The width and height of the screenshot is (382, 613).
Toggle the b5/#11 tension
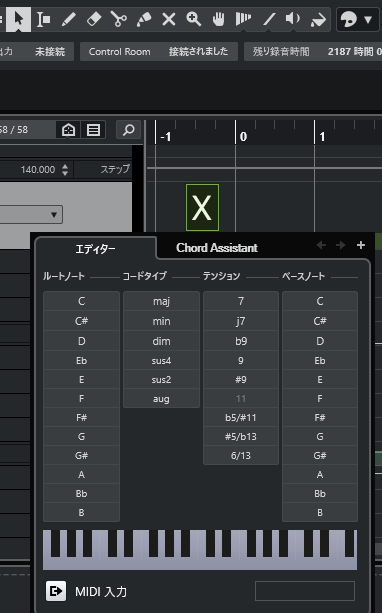[241, 418]
